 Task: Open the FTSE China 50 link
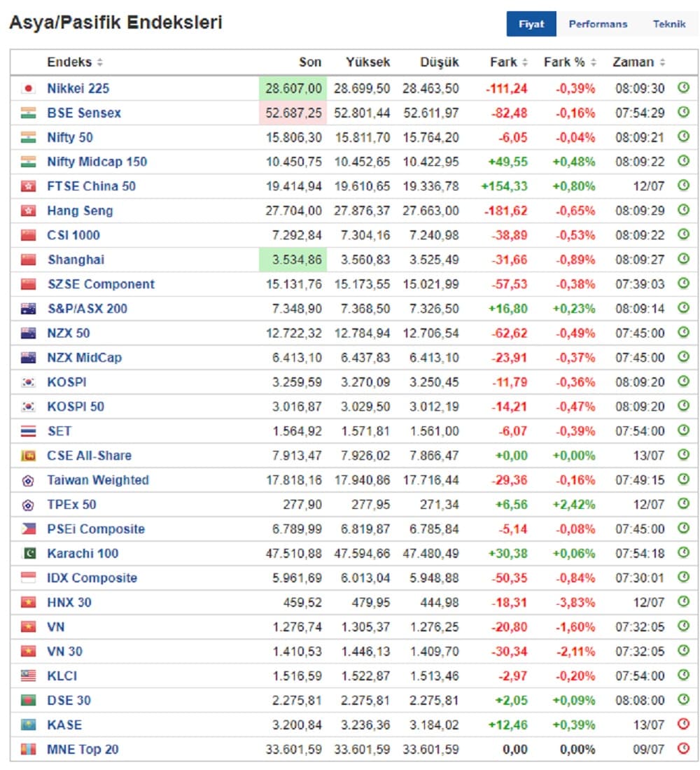(x=92, y=186)
